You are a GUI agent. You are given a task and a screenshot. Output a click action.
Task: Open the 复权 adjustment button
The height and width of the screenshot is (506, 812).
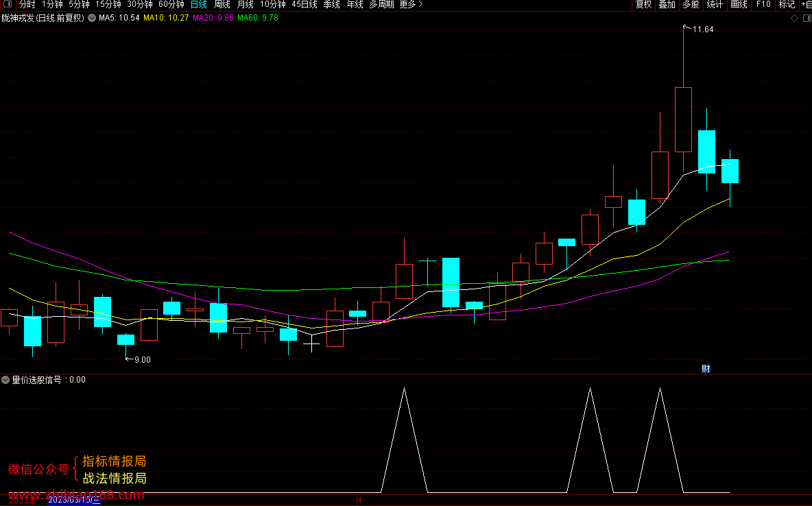[644, 5]
